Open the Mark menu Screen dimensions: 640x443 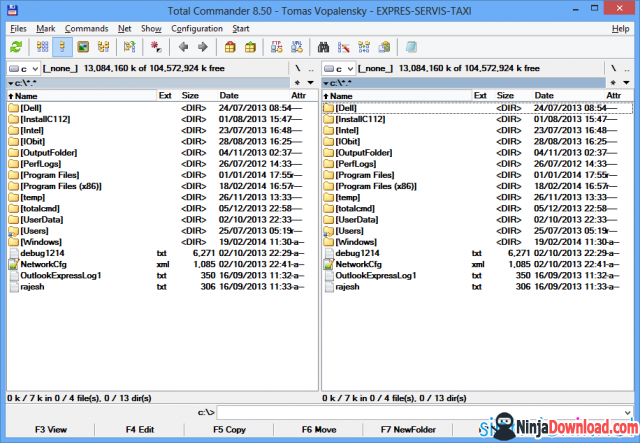point(46,29)
